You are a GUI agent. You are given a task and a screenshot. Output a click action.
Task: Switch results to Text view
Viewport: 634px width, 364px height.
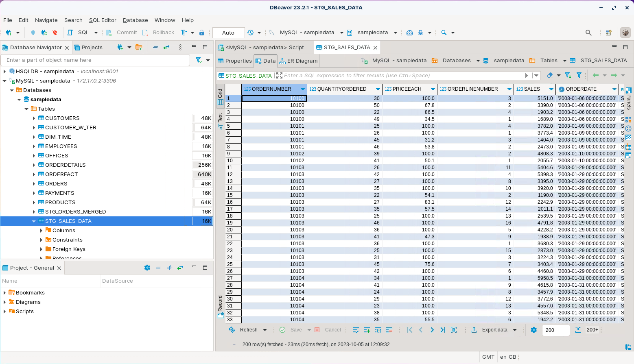tap(220, 121)
